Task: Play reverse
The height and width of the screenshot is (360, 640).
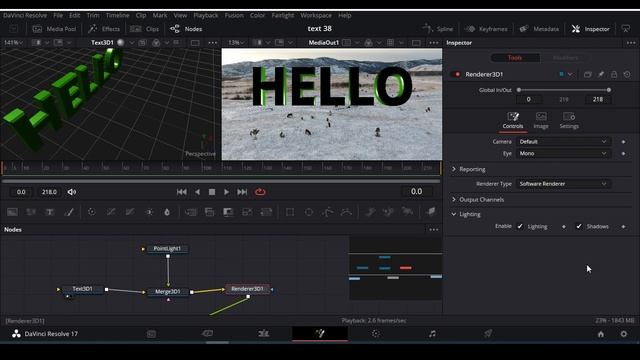Action: click(198, 192)
